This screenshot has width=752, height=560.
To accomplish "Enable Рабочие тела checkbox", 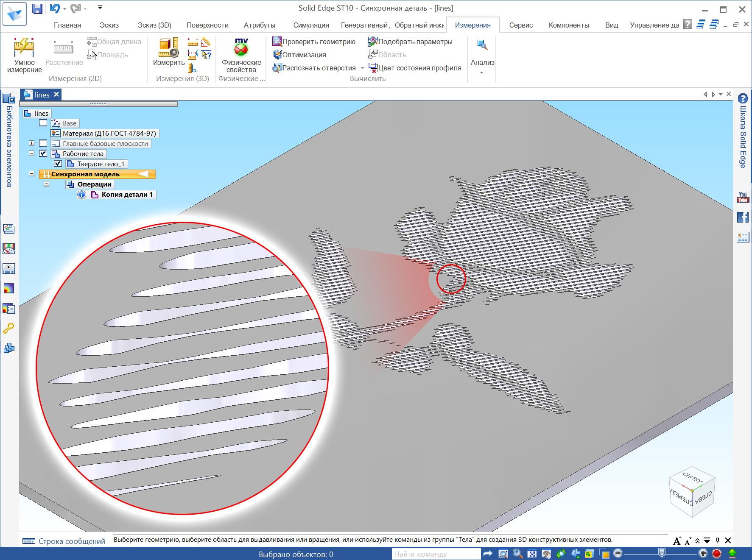I will click(x=43, y=153).
